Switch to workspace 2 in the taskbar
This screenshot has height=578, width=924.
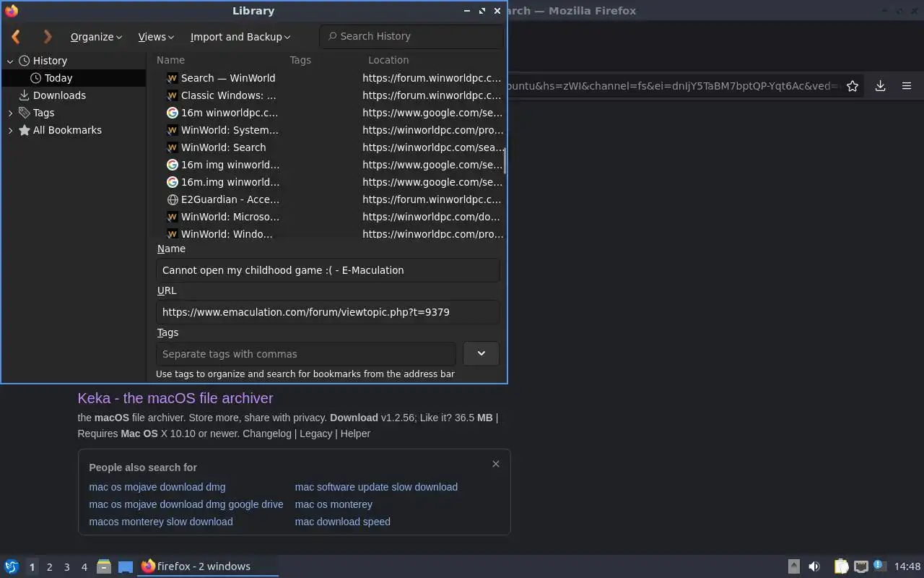(49, 567)
